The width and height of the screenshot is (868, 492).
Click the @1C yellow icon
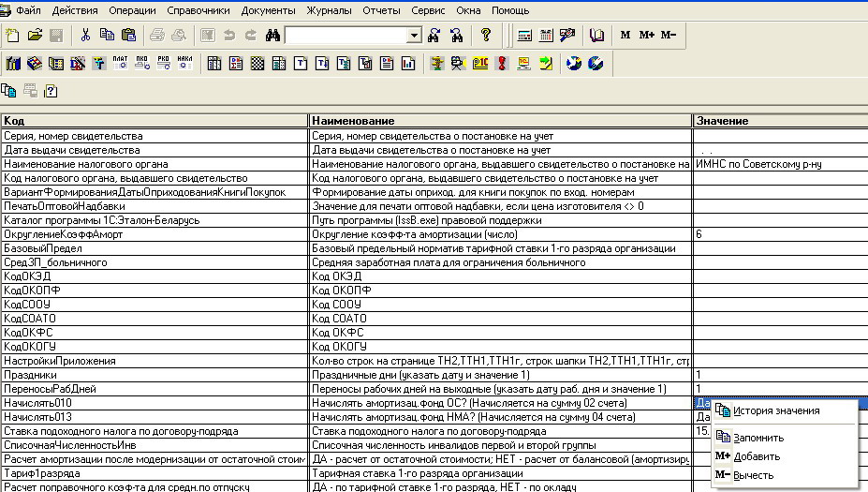tap(480, 63)
